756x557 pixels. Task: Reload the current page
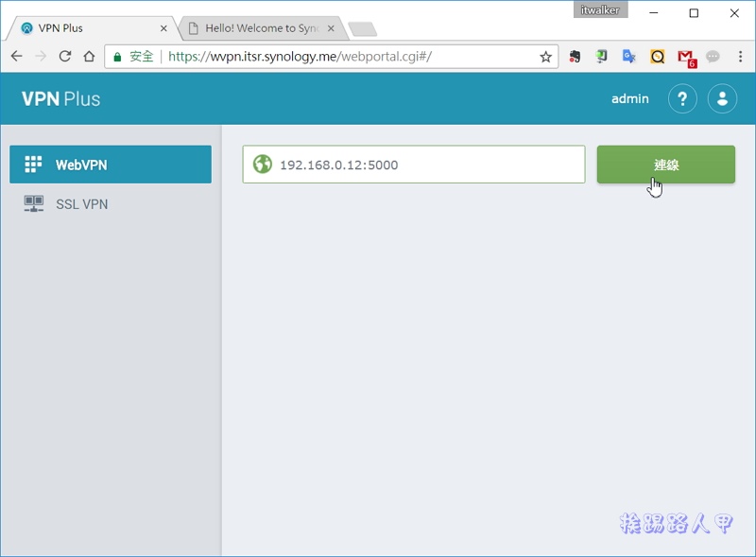65,57
